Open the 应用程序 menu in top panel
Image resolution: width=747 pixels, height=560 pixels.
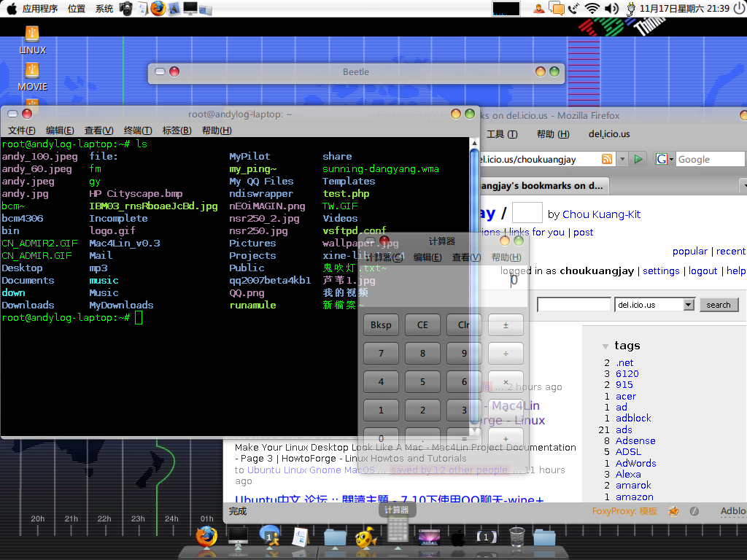tap(40, 9)
